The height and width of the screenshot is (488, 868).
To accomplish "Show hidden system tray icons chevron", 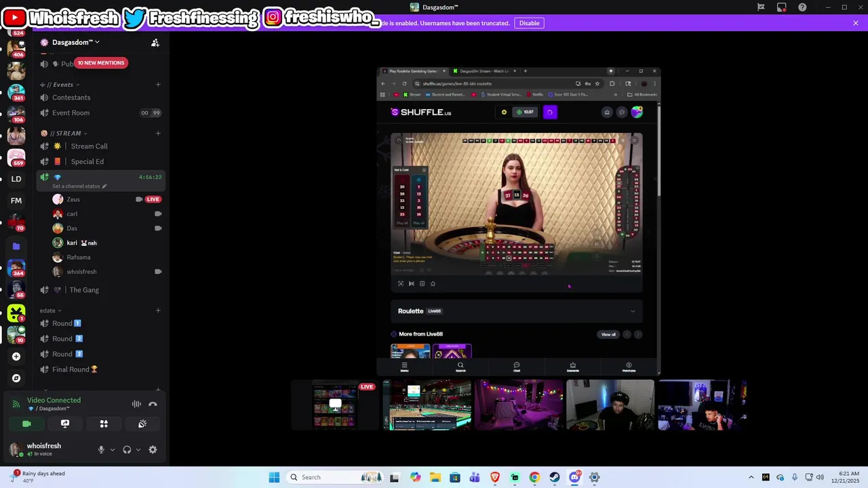I will click(751, 477).
